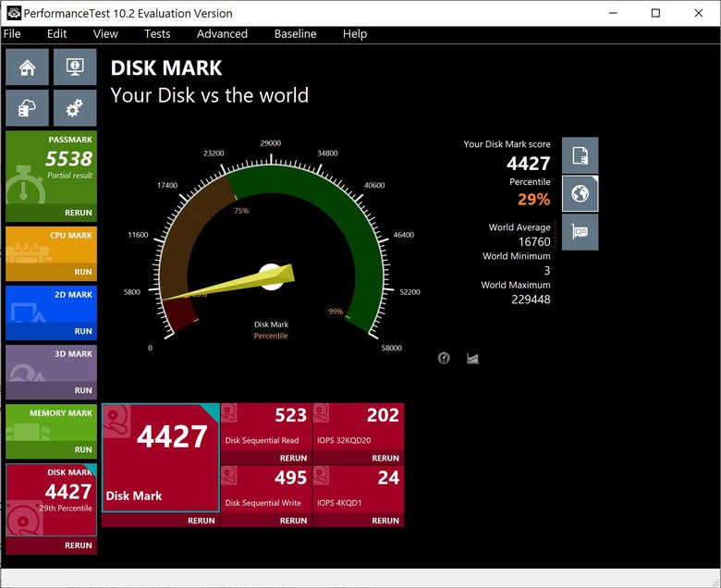Select the CPU Mark tile

tap(51, 245)
